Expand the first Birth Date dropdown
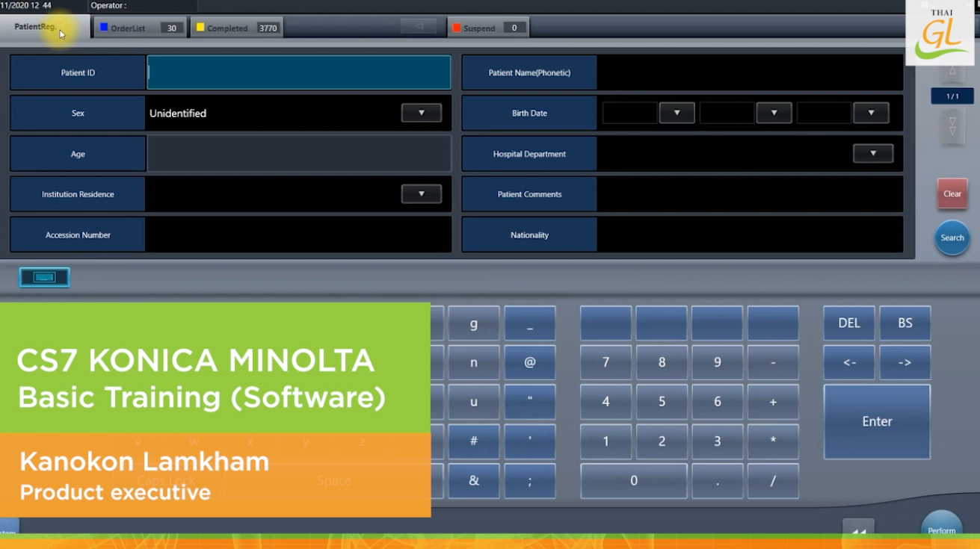 pos(677,113)
